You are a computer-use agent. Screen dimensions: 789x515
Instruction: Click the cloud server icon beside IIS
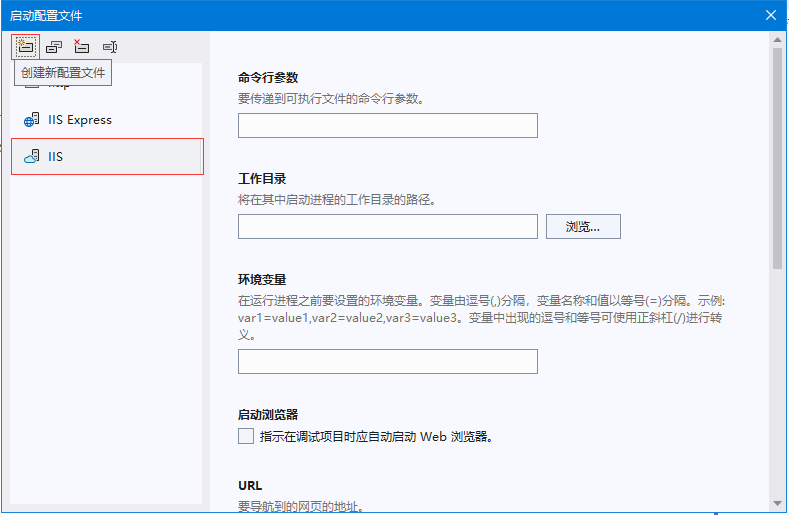click(32, 157)
